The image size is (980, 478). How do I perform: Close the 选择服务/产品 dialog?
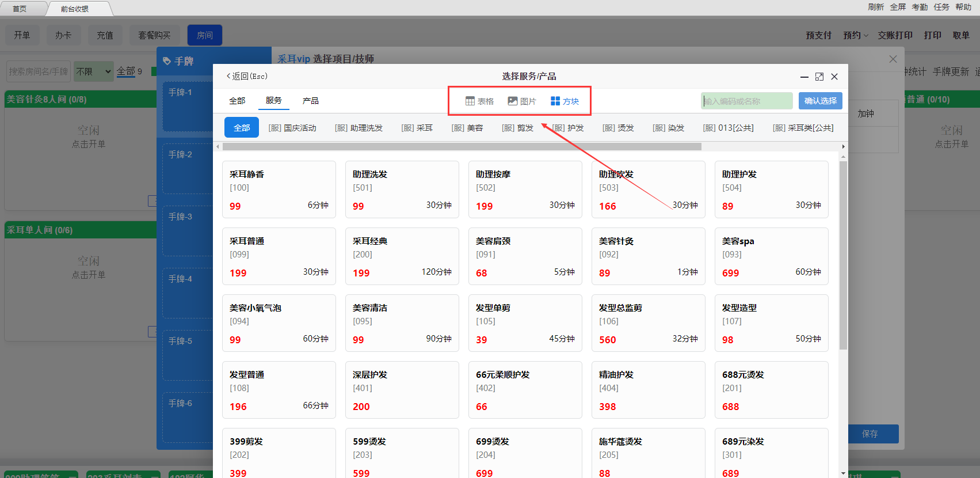(834, 77)
